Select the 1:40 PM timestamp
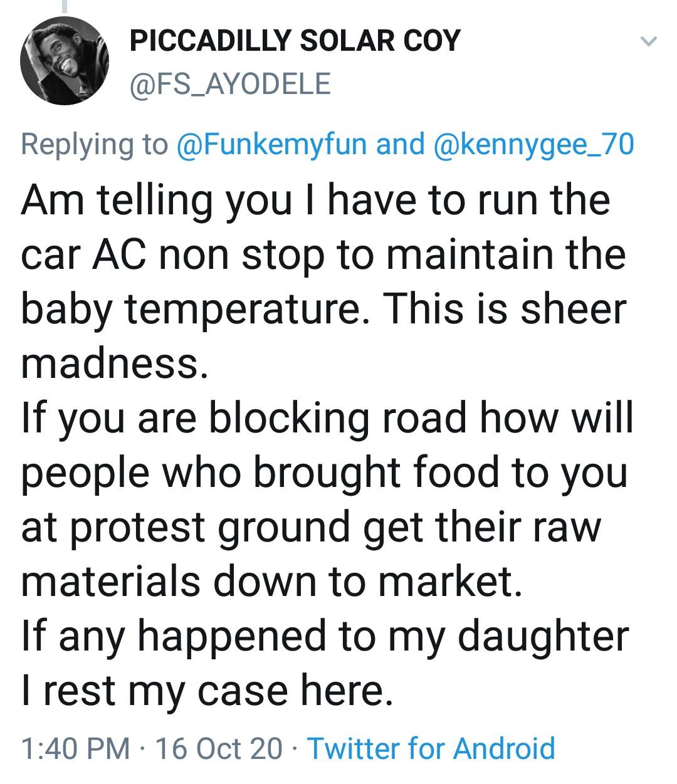This screenshot has height=784, width=677. click(75, 748)
